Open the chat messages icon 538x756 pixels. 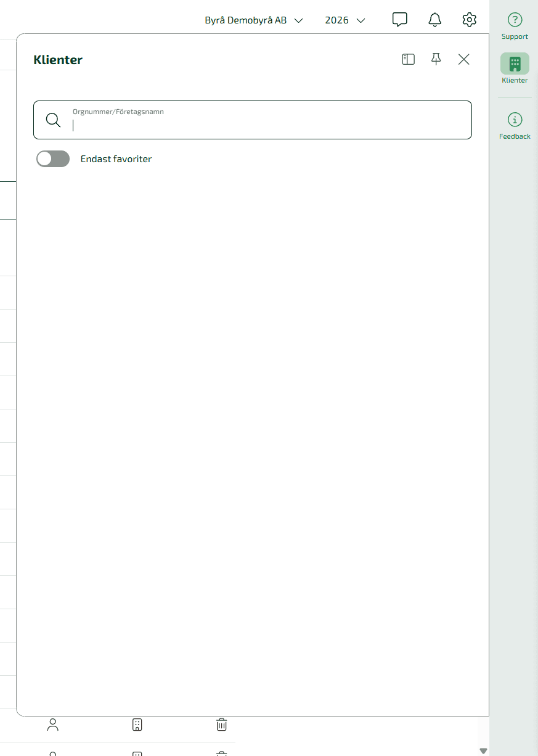click(399, 20)
